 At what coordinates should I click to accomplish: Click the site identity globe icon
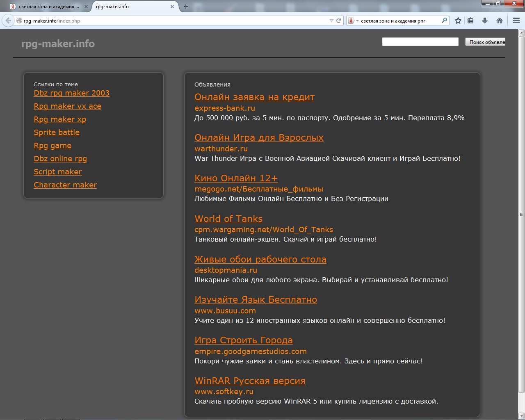(19, 21)
